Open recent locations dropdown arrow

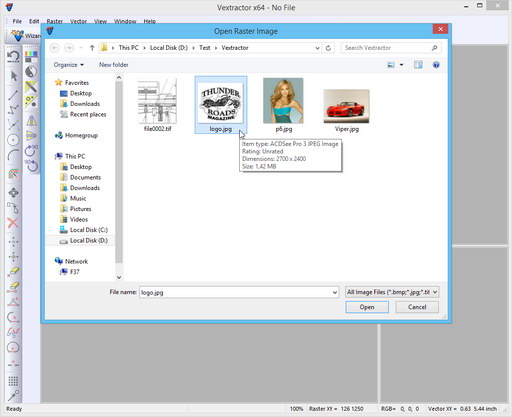pos(81,48)
